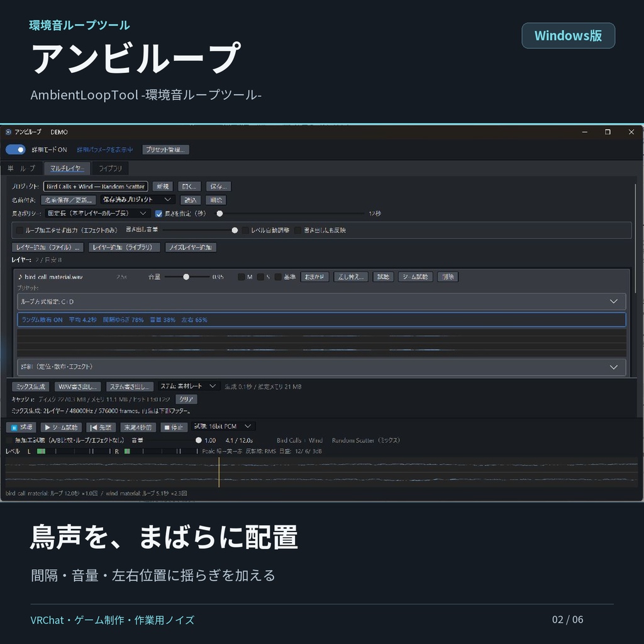644x644 pixels.
Task: Click the project name field Bird Calls + Wind
Action: [96, 186]
